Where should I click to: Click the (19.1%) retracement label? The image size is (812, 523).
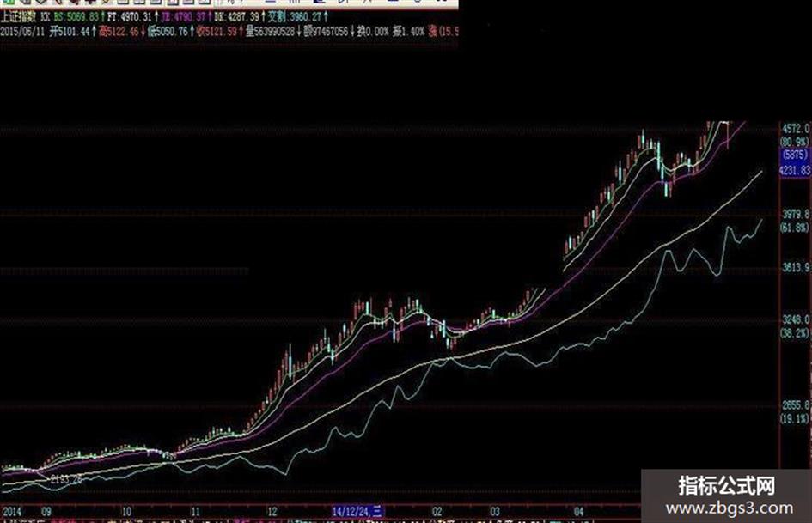795,418
